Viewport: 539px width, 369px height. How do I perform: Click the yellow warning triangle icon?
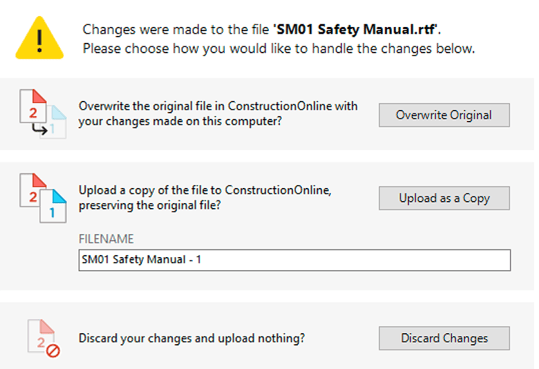coord(40,38)
